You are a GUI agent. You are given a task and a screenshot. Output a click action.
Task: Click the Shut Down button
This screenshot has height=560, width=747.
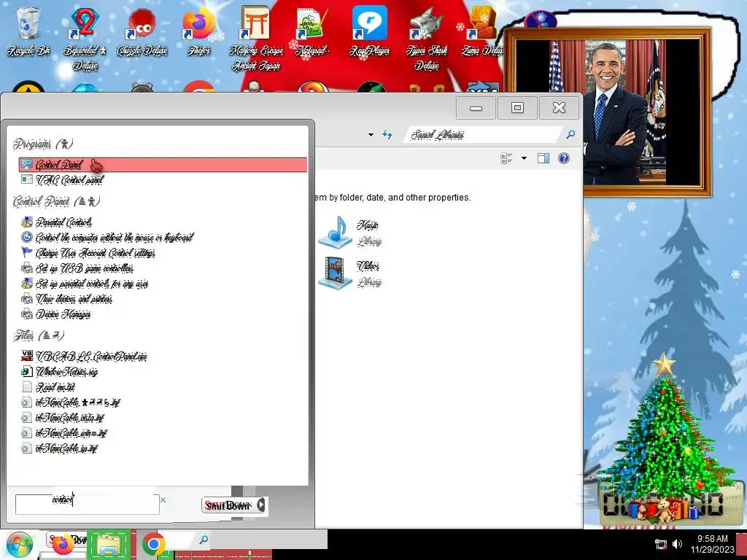tap(228, 505)
